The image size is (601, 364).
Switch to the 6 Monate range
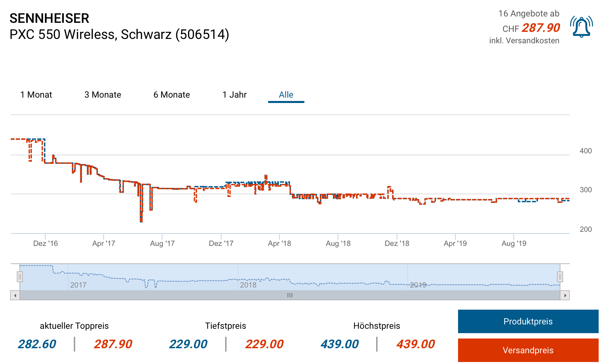[171, 95]
